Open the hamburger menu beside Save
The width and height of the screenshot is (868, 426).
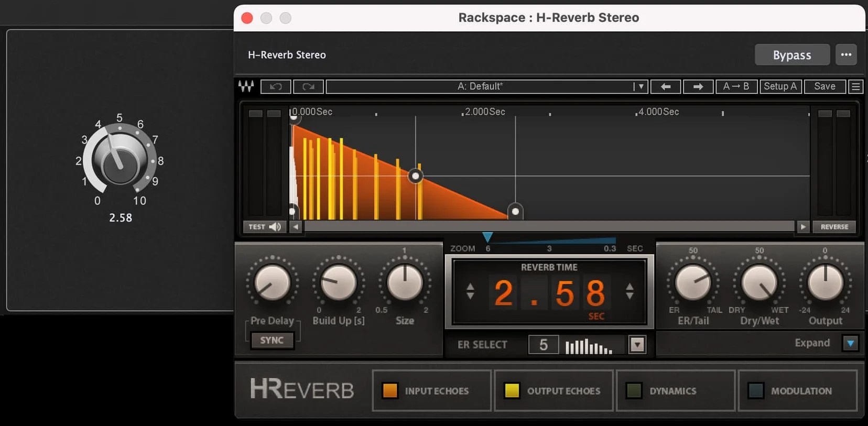855,86
